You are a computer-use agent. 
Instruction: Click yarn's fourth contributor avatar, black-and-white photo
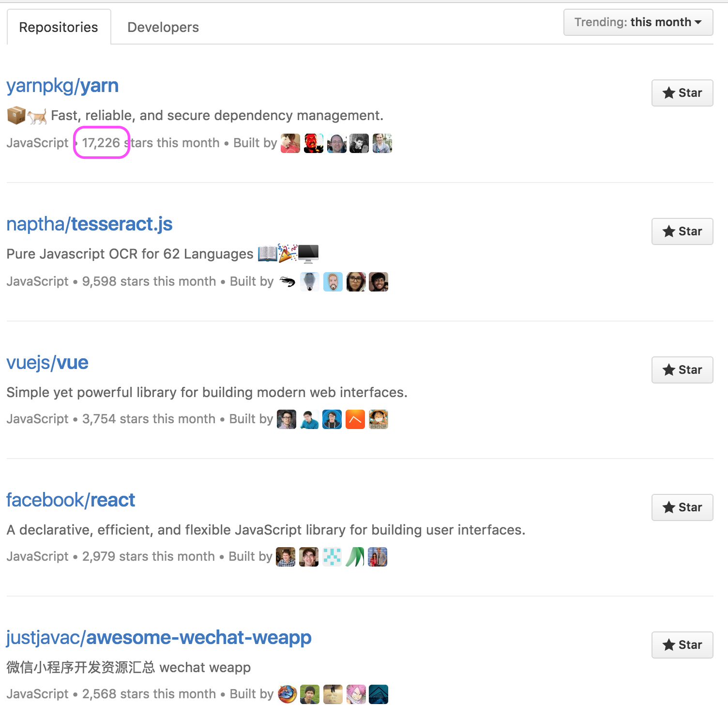click(359, 143)
